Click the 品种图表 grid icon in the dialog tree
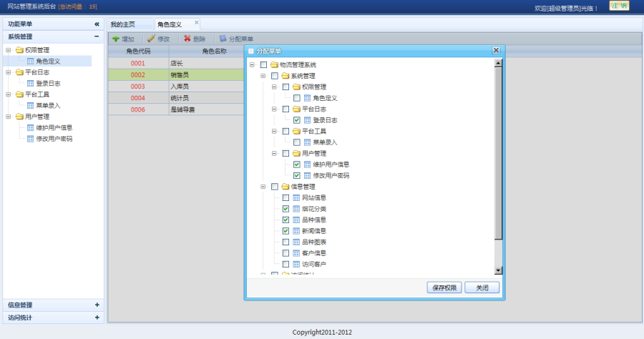 click(x=296, y=242)
